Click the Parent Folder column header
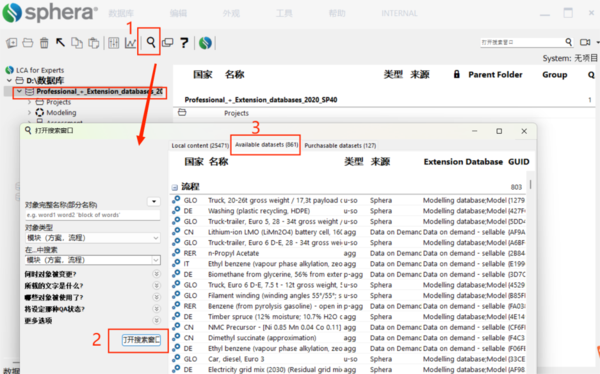Viewport: 600px width, 374px height. tap(495, 75)
